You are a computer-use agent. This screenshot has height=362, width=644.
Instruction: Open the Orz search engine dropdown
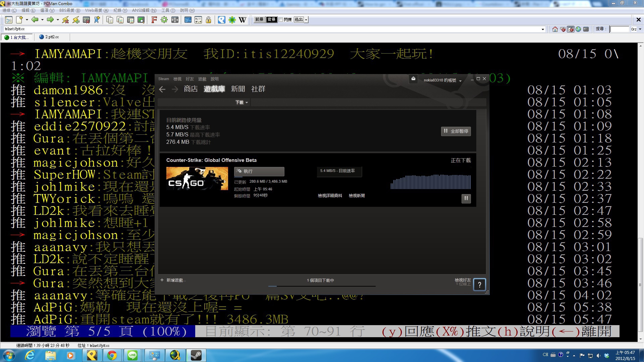tap(640, 29)
